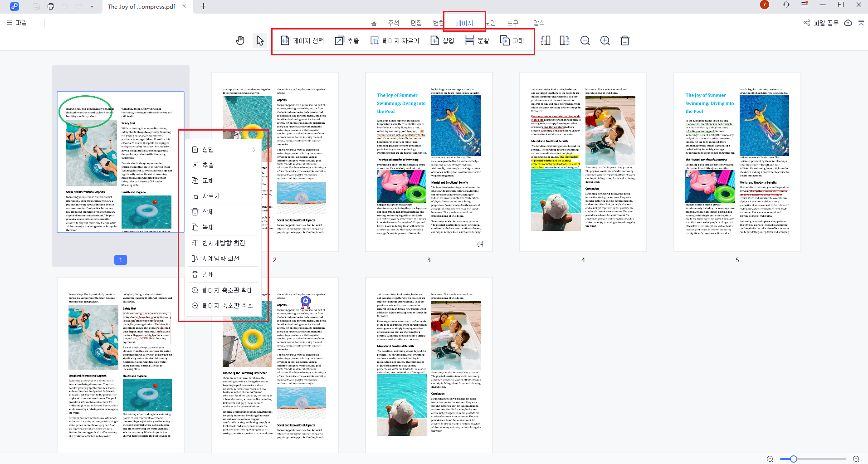This screenshot has width=868, height=464.
Task: Click the zoom out magnifier in toolbar
Action: (x=585, y=41)
